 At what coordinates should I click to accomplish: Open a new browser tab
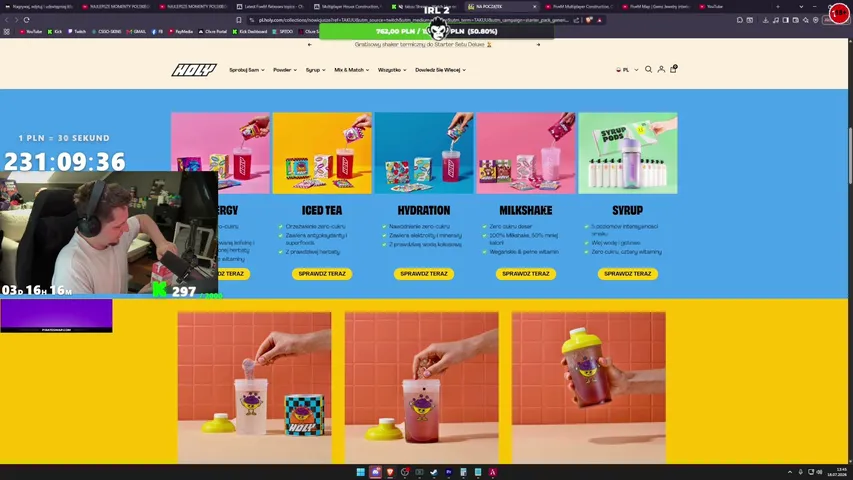[778, 7]
